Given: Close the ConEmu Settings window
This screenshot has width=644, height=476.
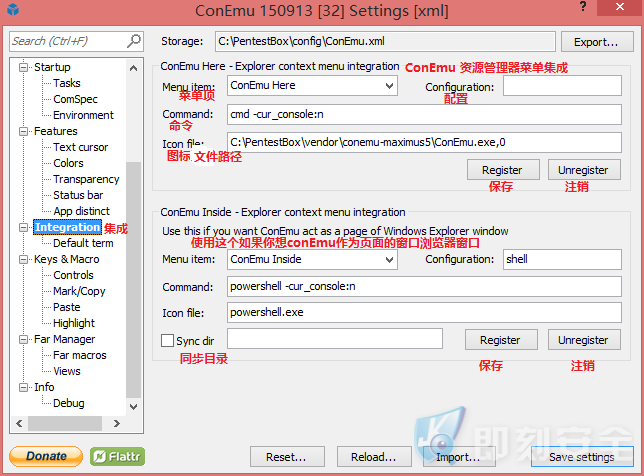Looking at the screenshot, I should point(620,7).
